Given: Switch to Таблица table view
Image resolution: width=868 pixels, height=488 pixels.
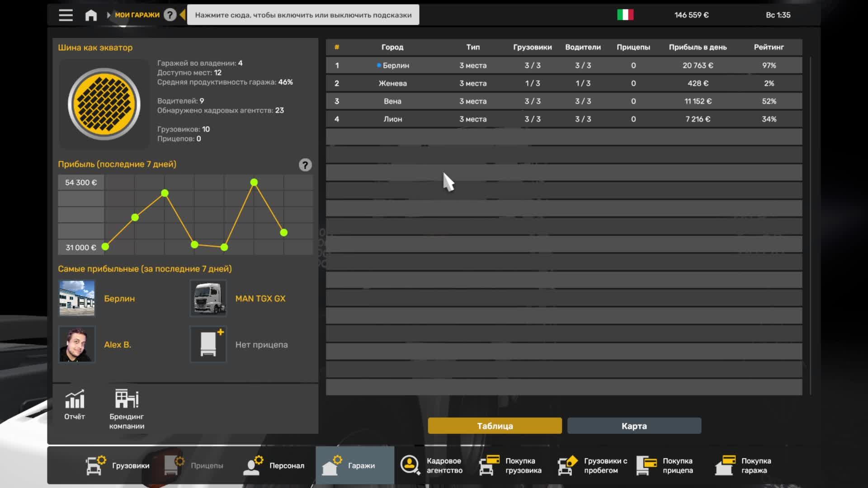Looking at the screenshot, I should (x=495, y=426).
